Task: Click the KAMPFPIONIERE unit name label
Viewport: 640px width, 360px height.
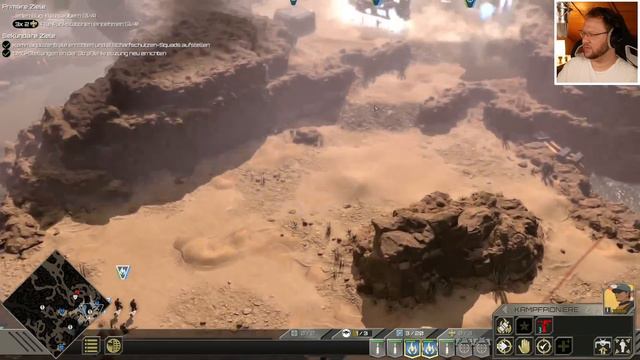Action: 546,310
